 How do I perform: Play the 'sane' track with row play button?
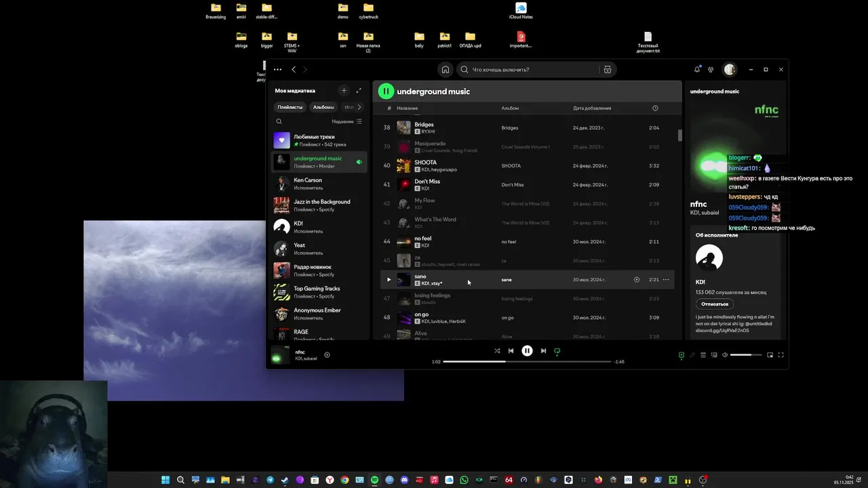(x=389, y=279)
